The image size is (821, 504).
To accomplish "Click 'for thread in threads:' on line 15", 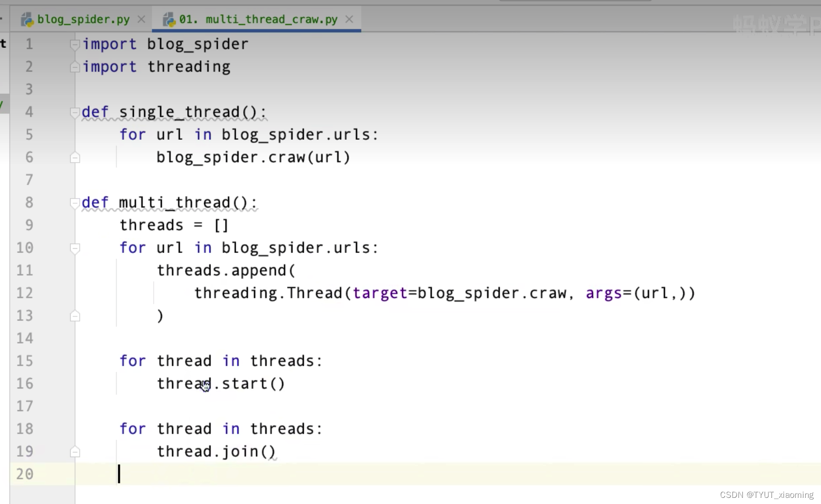I will tap(221, 361).
